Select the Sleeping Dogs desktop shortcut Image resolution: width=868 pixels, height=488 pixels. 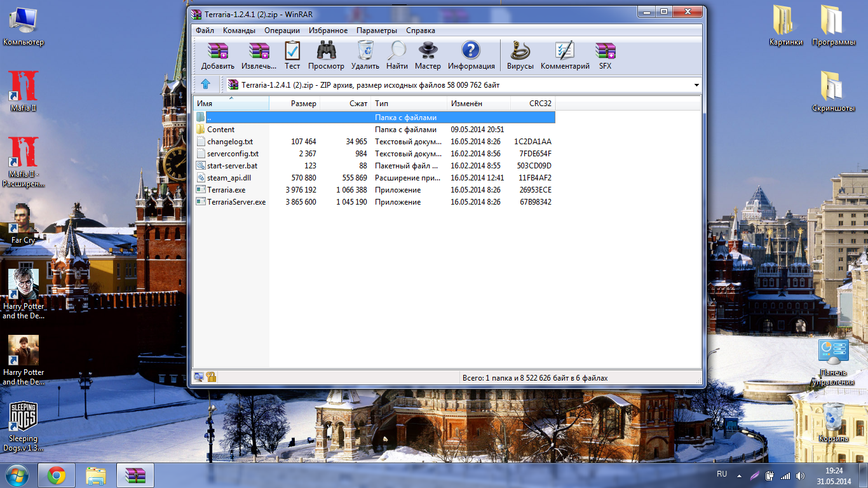click(24, 426)
